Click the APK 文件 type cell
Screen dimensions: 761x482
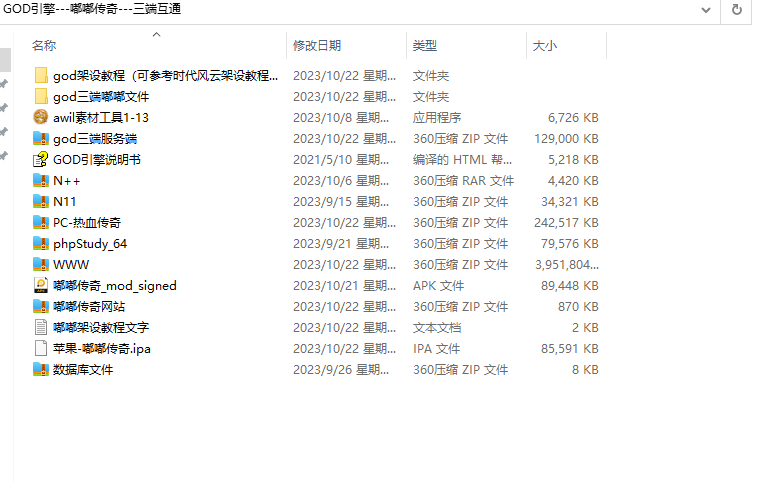click(x=438, y=285)
